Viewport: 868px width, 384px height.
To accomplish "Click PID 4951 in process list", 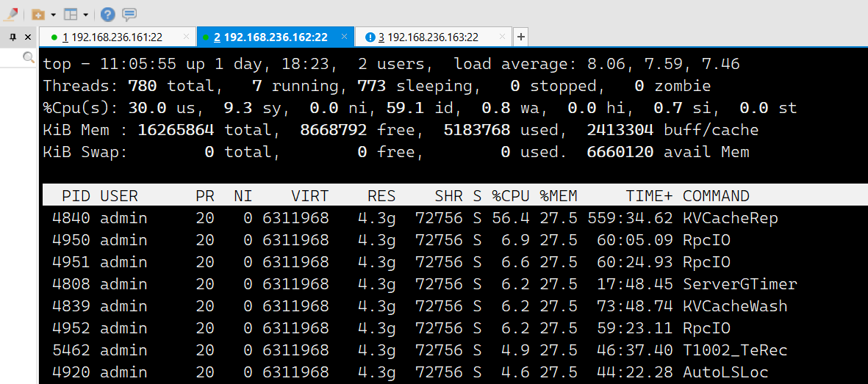I will [x=71, y=261].
